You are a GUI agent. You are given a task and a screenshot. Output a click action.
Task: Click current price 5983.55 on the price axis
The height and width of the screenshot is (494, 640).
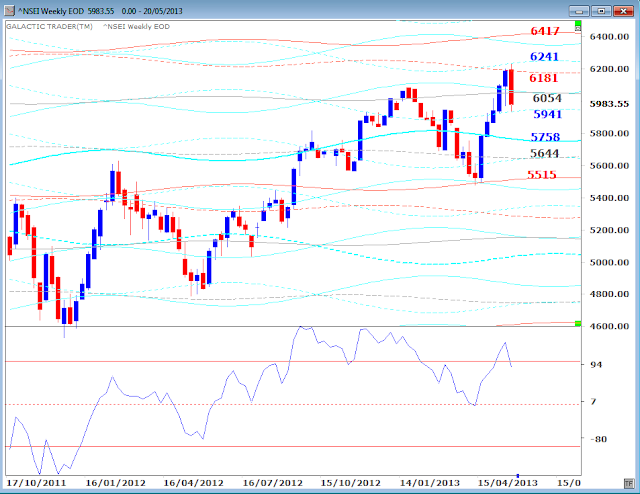pos(609,104)
